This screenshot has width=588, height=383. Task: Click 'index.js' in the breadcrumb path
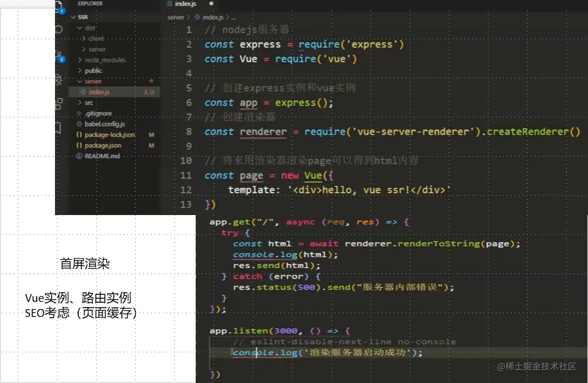(x=213, y=17)
